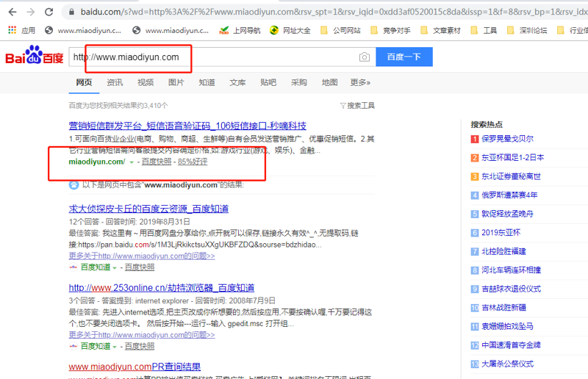The image size is (588, 379).
Task: Select the 视频 tab
Action: 146,82
